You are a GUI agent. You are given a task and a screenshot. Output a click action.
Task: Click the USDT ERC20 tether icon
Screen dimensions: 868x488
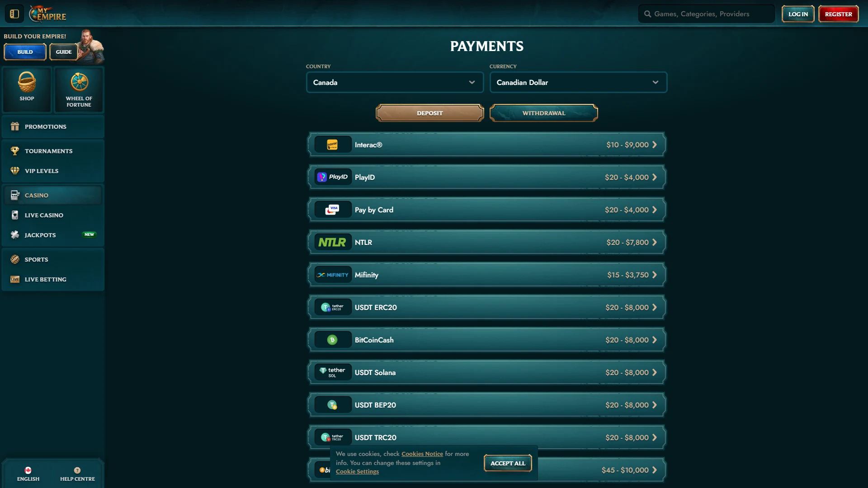(332, 307)
